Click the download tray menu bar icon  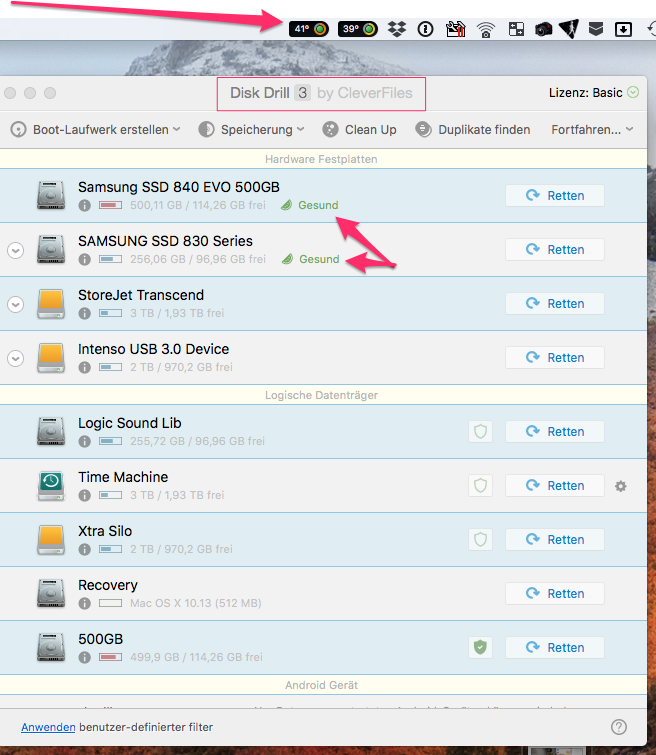point(623,30)
